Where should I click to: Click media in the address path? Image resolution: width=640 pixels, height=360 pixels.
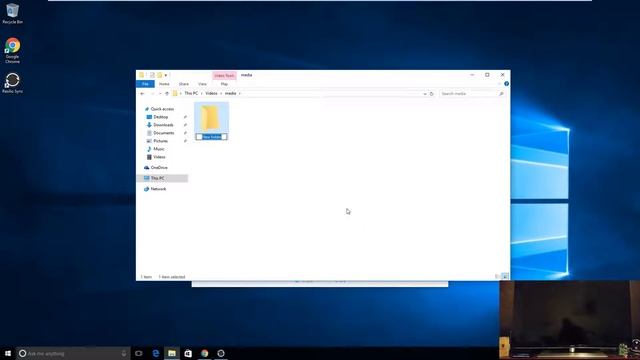click(x=231, y=93)
